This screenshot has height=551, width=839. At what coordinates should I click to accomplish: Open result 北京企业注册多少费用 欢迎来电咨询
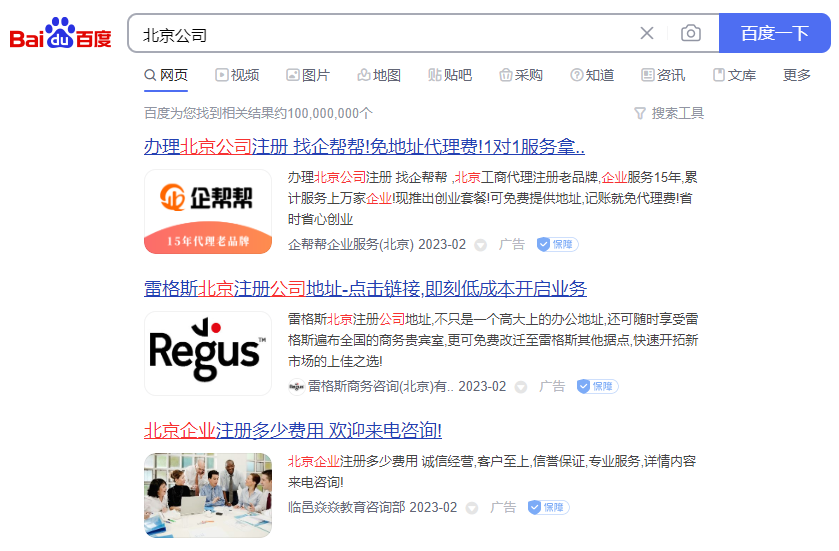[x=293, y=431]
